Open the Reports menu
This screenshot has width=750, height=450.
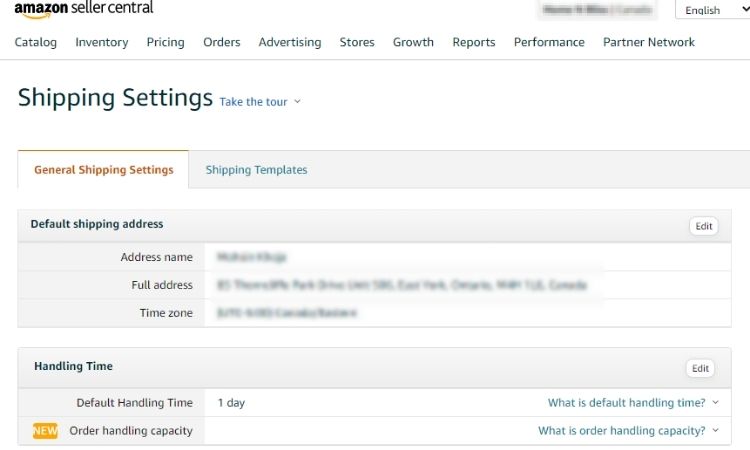[x=474, y=42]
